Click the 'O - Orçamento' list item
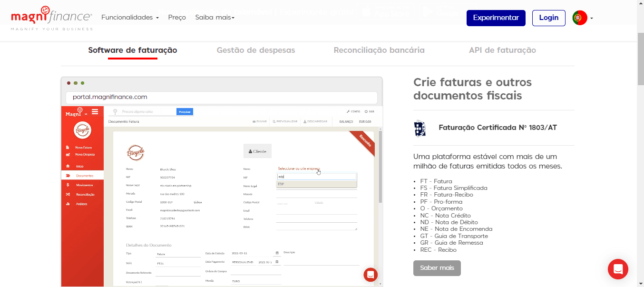 pos(441,208)
